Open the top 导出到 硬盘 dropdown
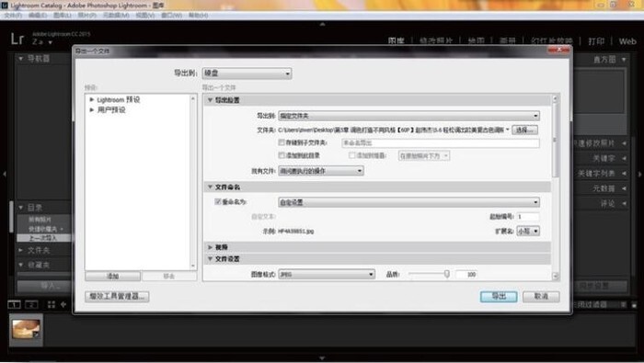Screen dimensions: 644x363 click(x=247, y=74)
